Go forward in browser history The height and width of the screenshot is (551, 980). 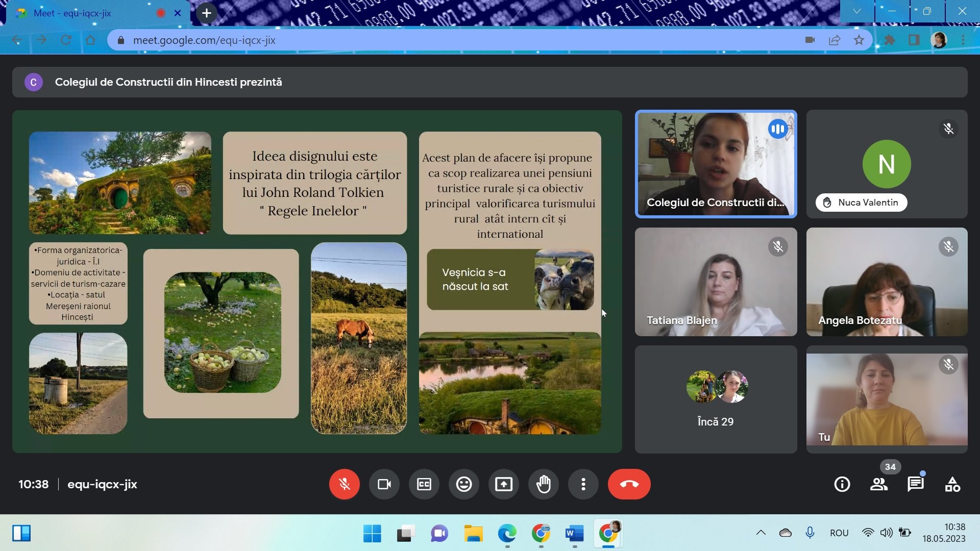41,40
